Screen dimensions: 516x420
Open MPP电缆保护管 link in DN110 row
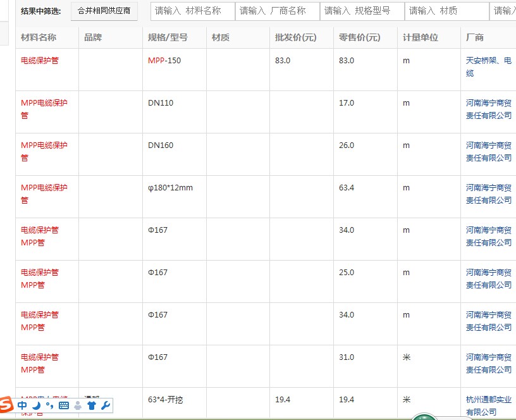(44, 109)
